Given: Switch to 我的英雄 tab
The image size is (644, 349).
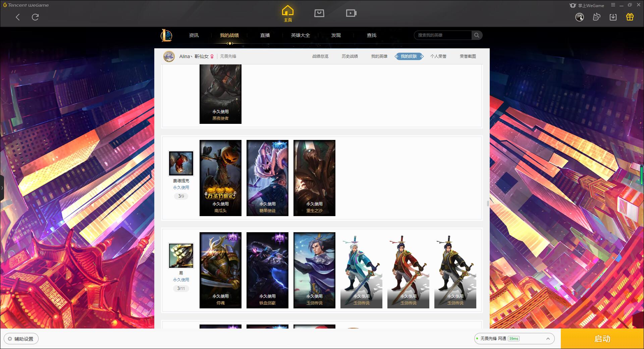Looking at the screenshot, I should point(379,56).
